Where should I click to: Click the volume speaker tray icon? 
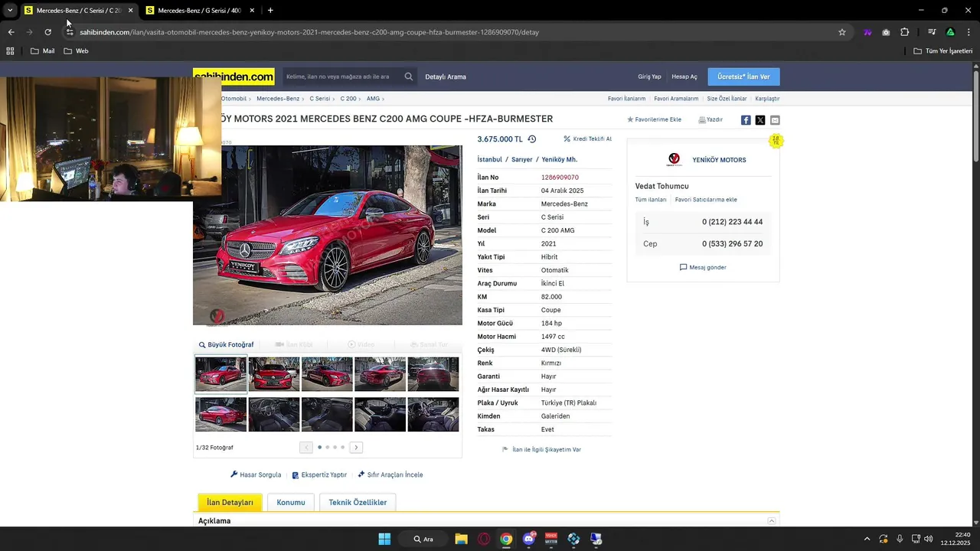coord(929,539)
